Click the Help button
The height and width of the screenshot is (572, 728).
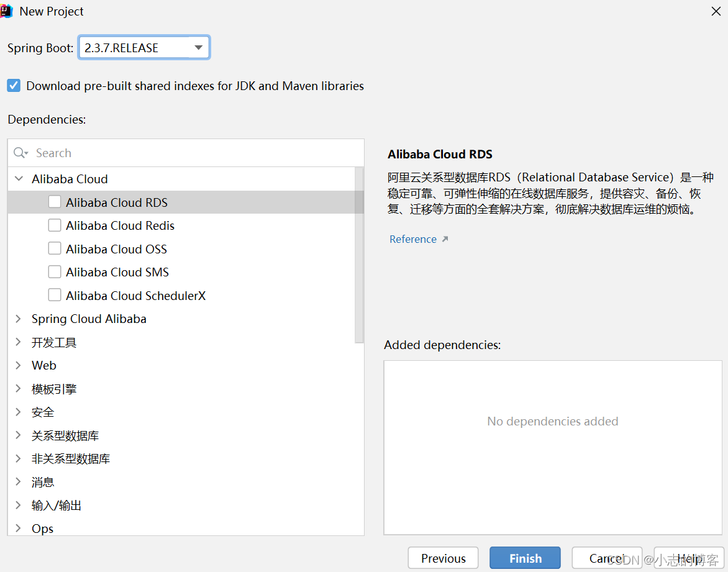689,558
